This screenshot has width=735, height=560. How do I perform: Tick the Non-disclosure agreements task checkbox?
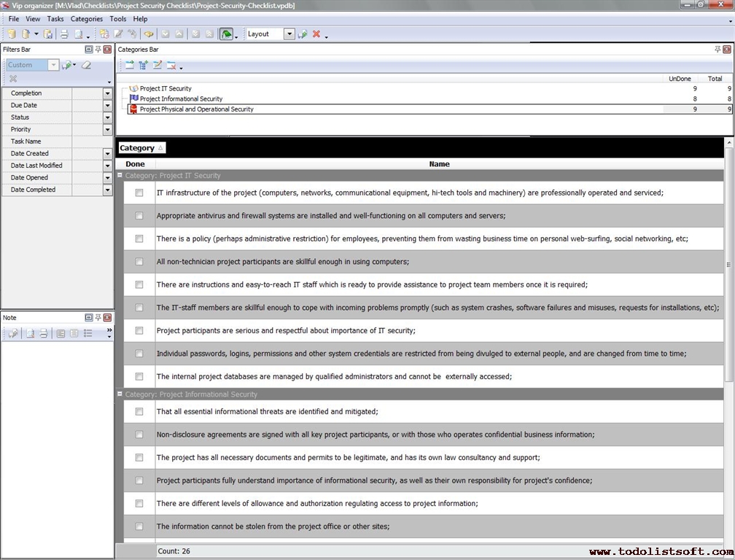pyautogui.click(x=139, y=435)
